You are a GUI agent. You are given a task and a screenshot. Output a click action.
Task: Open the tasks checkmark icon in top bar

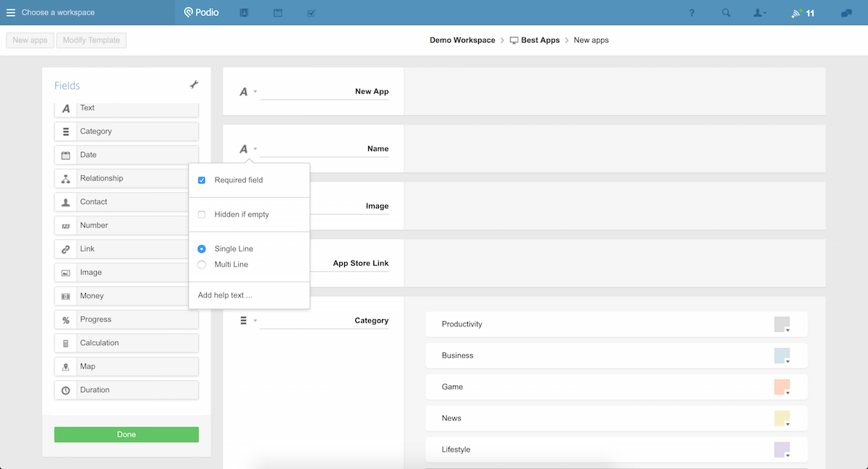tap(311, 13)
